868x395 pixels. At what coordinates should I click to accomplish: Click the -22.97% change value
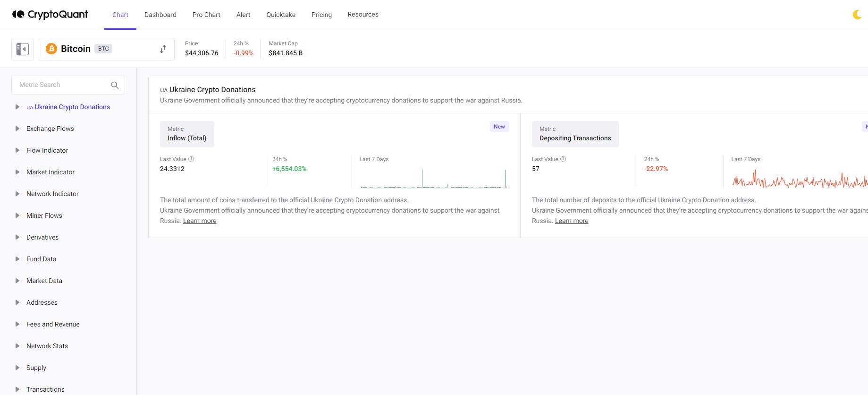[x=656, y=169]
